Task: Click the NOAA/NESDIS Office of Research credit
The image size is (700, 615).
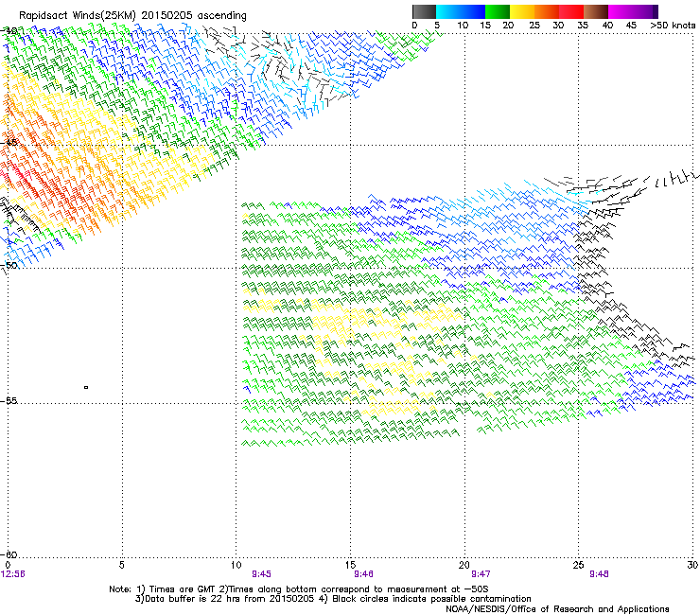Action: [x=557, y=609]
